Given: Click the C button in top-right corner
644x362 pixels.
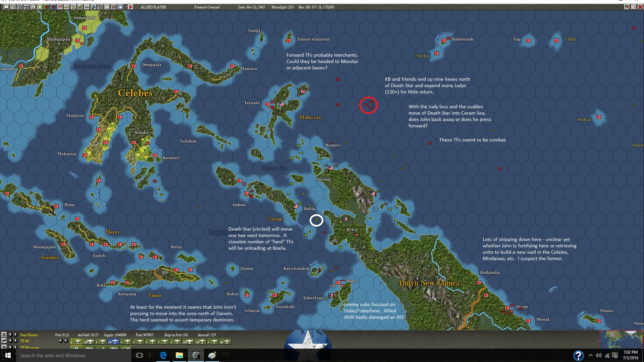Looking at the screenshot, I should pyautogui.click(x=634, y=7).
